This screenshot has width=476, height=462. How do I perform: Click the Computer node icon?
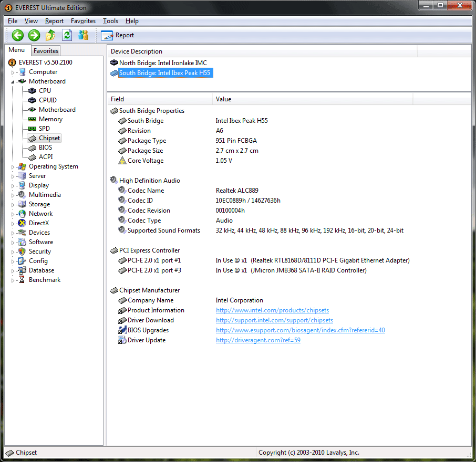pyautogui.click(x=22, y=72)
